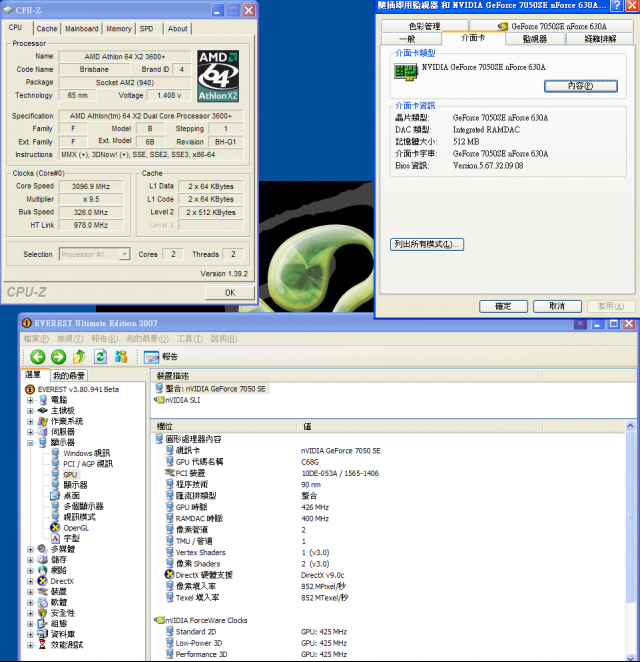
Task: Expand the 安全性 tree node
Action: tap(30, 613)
